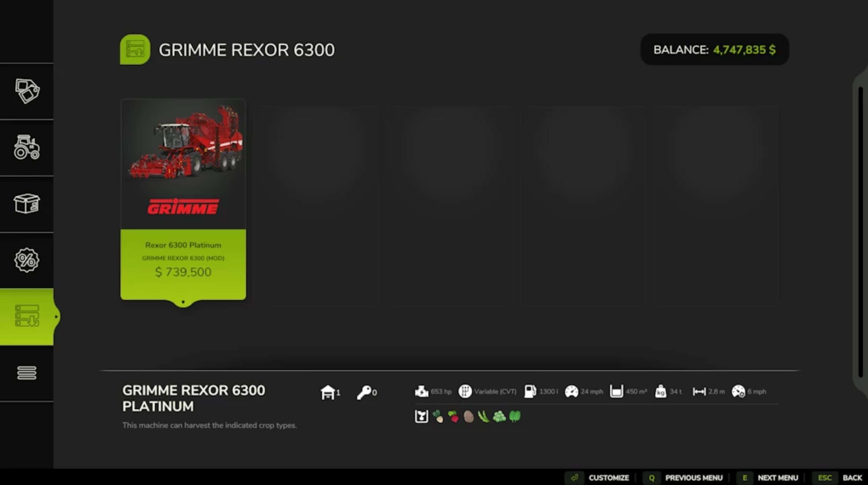Viewport: 868px width, 485px height.
Task: Go to Next Menu
Action: (x=777, y=478)
